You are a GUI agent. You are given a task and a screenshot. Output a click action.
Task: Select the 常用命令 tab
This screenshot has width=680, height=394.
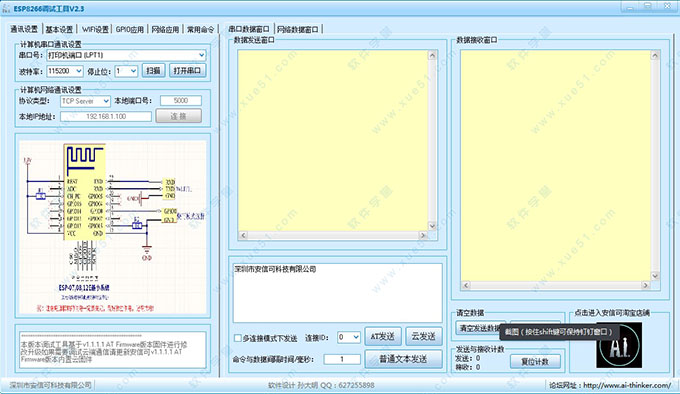point(200,29)
